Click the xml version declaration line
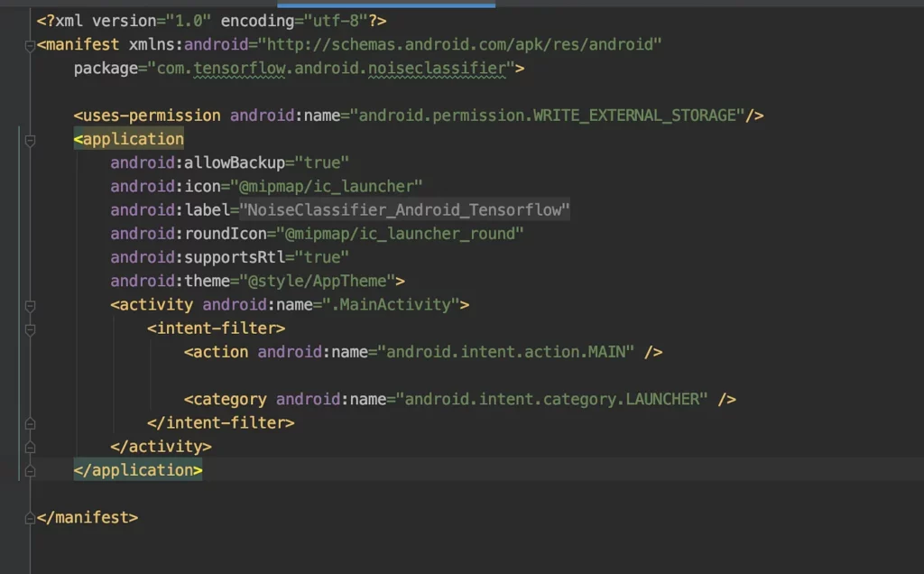Image resolution: width=924 pixels, height=574 pixels. coord(211,22)
